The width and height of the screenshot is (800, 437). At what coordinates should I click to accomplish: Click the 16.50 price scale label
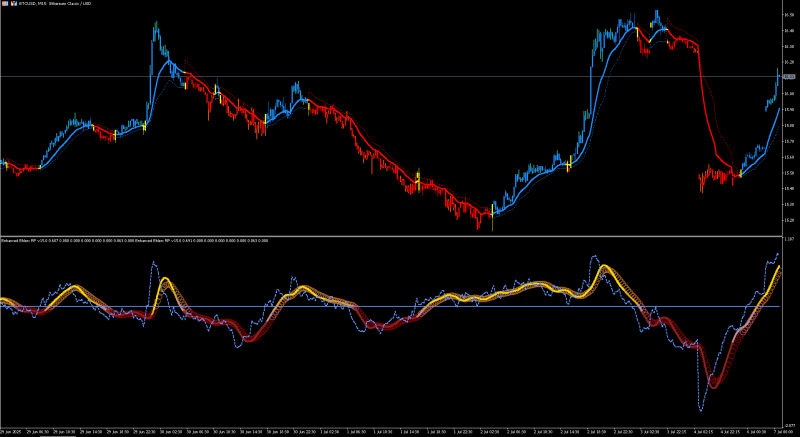click(x=789, y=15)
